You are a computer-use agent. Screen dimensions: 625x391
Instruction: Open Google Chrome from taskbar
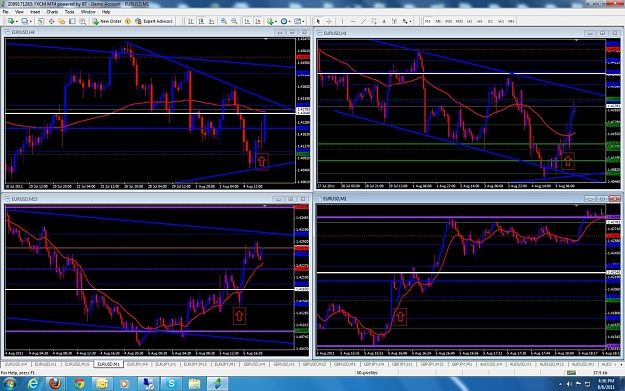click(79, 383)
